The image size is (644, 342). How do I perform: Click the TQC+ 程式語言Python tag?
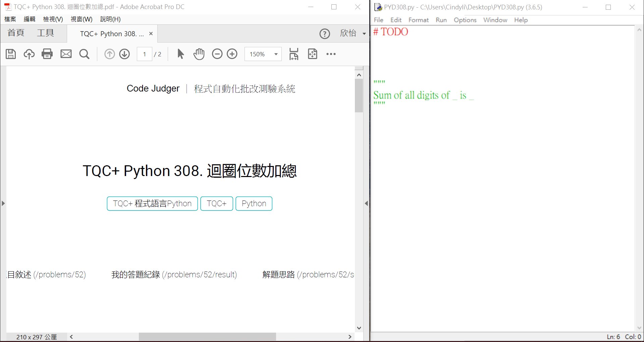(152, 204)
